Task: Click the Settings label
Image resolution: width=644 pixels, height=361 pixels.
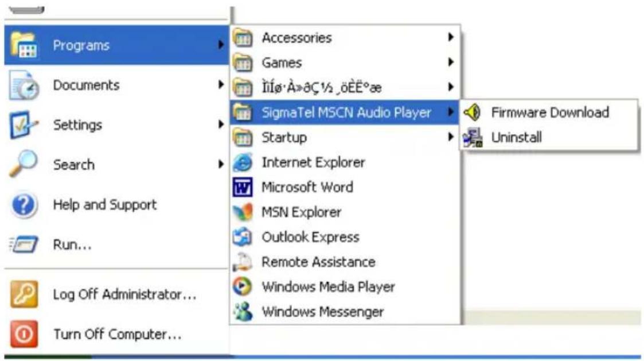Action: pyautogui.click(x=77, y=125)
